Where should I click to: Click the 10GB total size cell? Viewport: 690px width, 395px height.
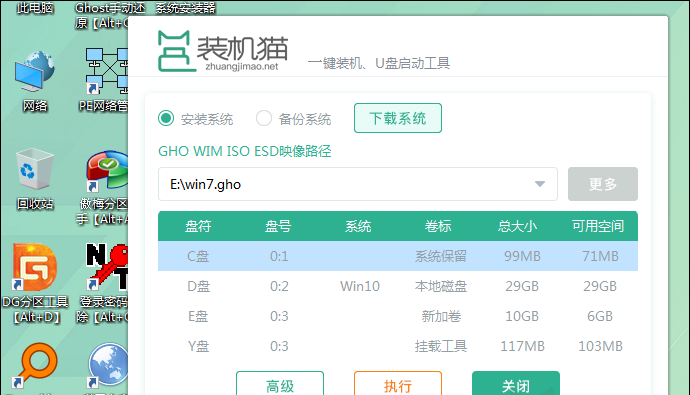(x=522, y=316)
